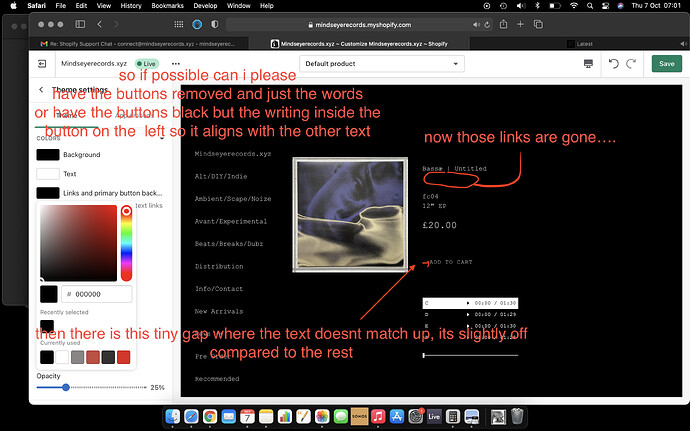Click the Opacity slider handle
The height and width of the screenshot is (431, 690).
[x=66, y=387]
